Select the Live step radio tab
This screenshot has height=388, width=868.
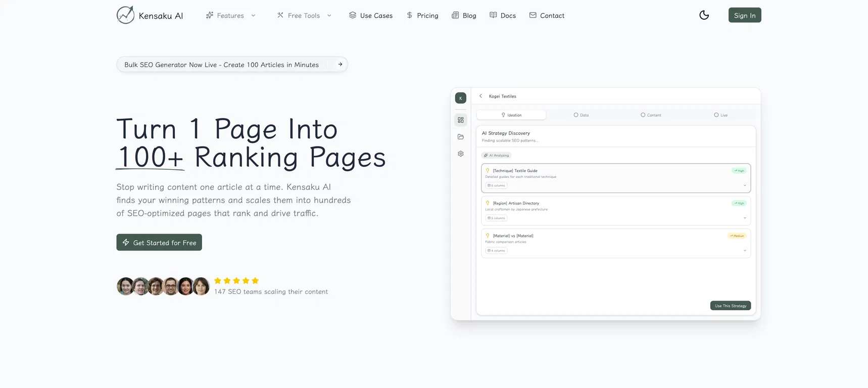[x=720, y=115]
